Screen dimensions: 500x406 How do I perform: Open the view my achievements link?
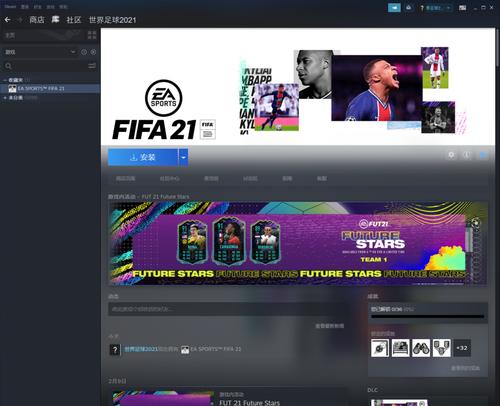pos(465,368)
